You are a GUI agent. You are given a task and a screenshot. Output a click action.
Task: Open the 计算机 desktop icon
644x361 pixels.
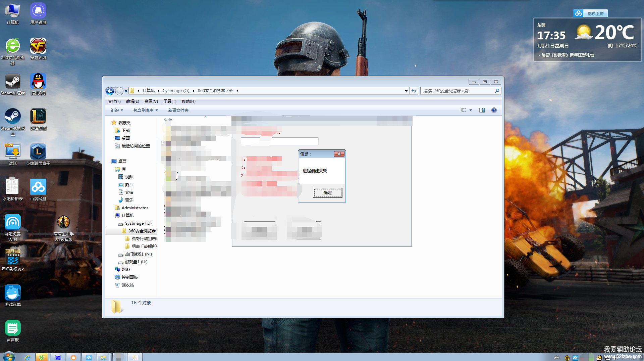13,14
